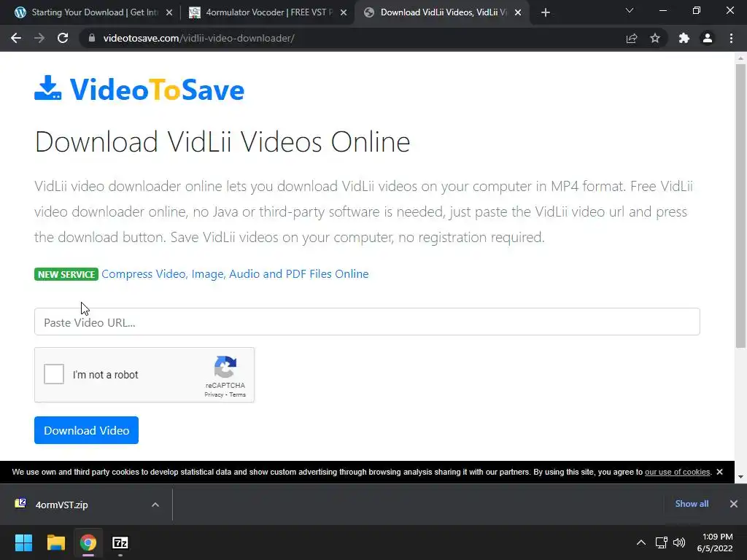Open the Extensions puzzle icon

tap(684, 38)
